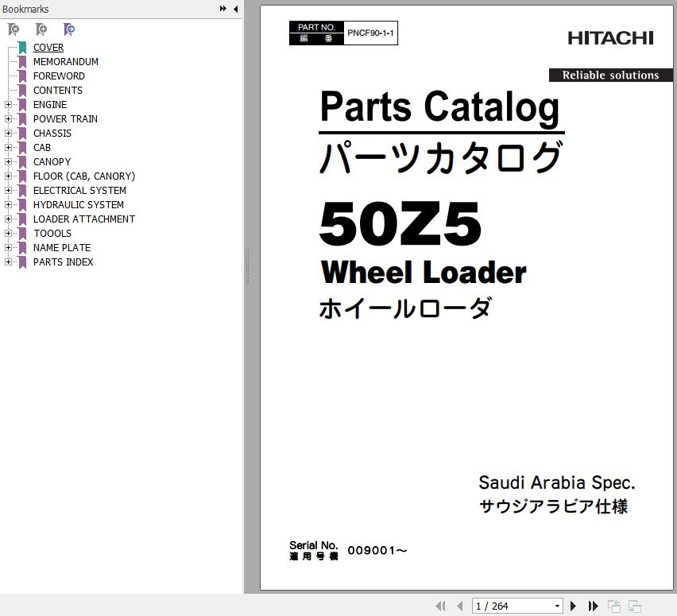Click the double-arrow expand icon in Bookmarks header

pos(222,9)
